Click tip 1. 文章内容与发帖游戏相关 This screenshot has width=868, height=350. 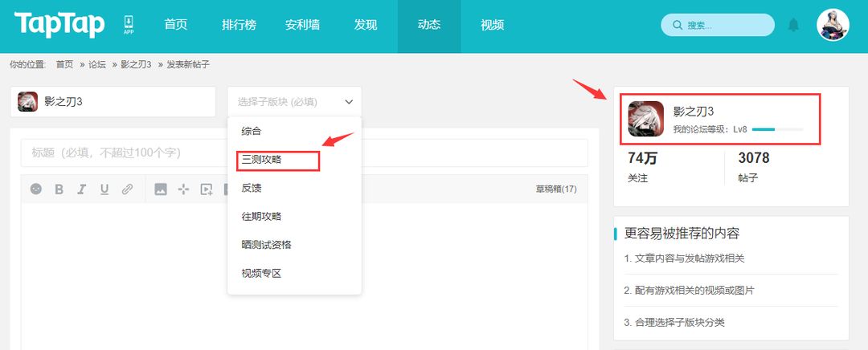(x=684, y=258)
